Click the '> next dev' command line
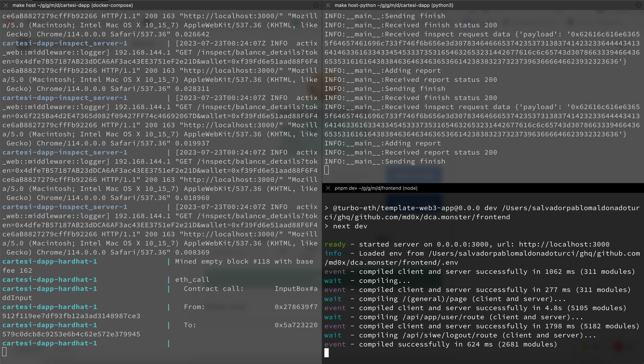The height and width of the screenshot is (364, 644). 346,226
